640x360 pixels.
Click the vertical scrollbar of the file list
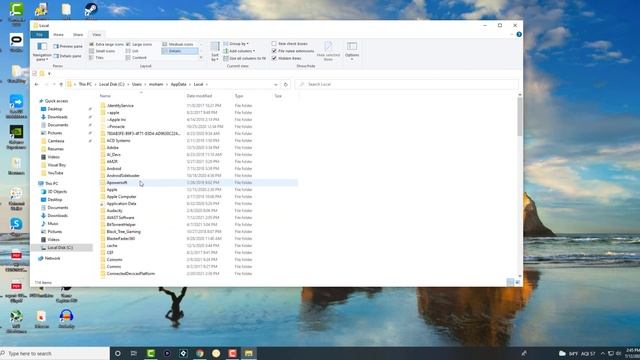click(520, 117)
